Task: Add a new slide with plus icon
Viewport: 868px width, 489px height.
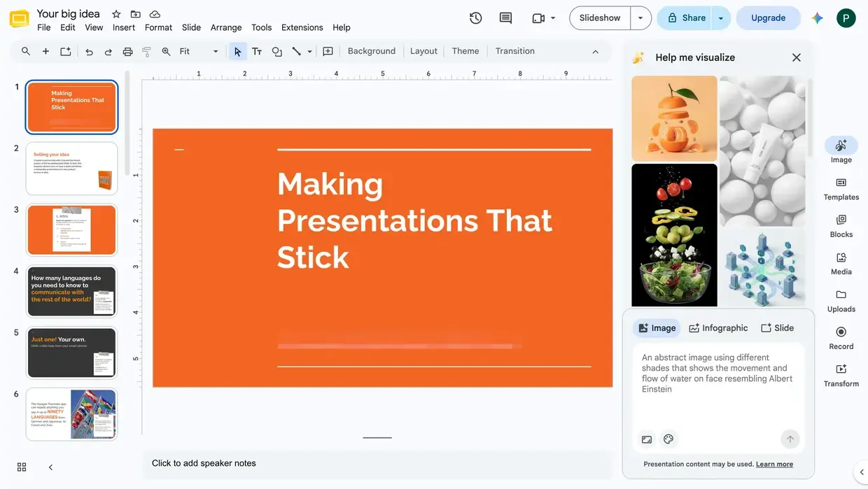Action: click(x=45, y=51)
